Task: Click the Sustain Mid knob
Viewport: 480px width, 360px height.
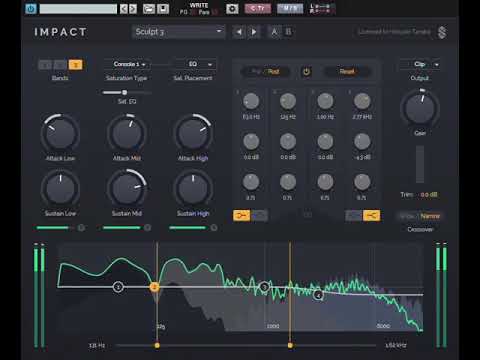Action: [x=127, y=189]
